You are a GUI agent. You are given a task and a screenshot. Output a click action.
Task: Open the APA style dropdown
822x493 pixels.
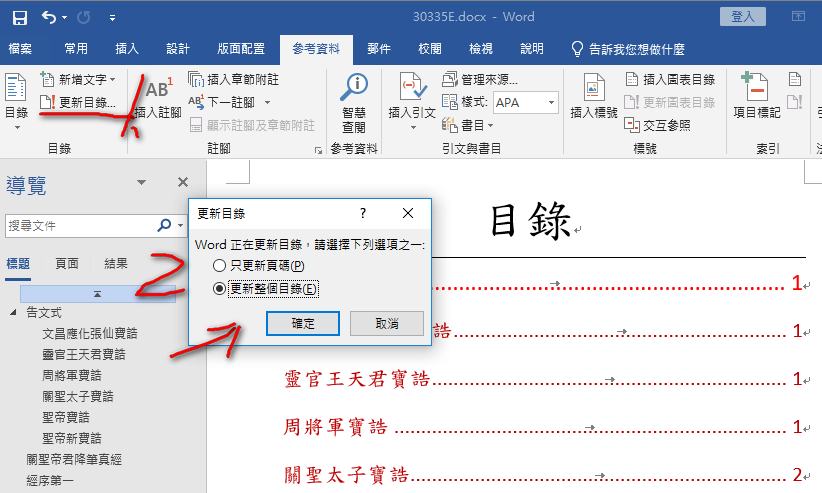[552, 102]
